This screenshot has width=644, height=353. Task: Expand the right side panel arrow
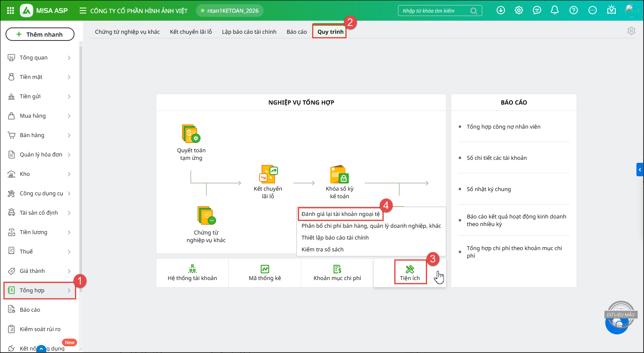pos(640,170)
